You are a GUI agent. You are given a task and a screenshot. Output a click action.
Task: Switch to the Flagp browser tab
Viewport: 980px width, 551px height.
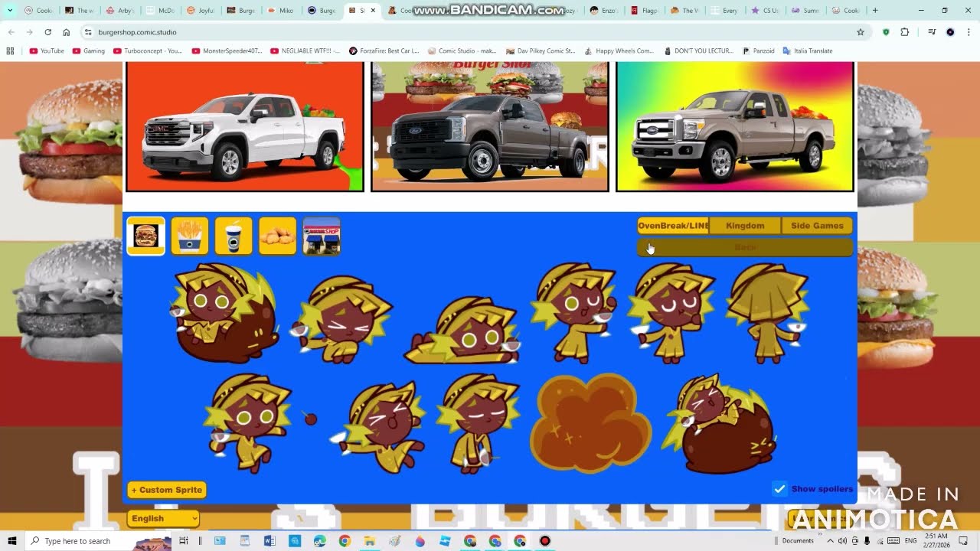[x=645, y=11]
